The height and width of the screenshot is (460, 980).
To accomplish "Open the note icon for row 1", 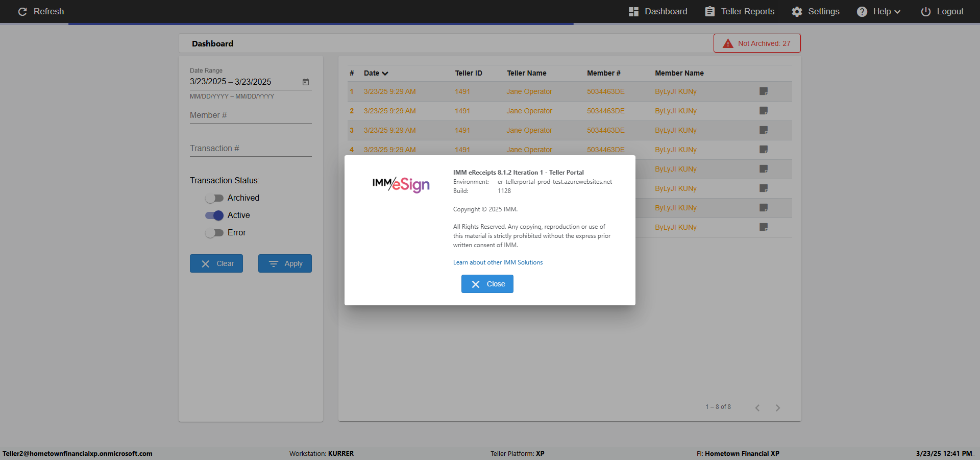I will coord(764,91).
